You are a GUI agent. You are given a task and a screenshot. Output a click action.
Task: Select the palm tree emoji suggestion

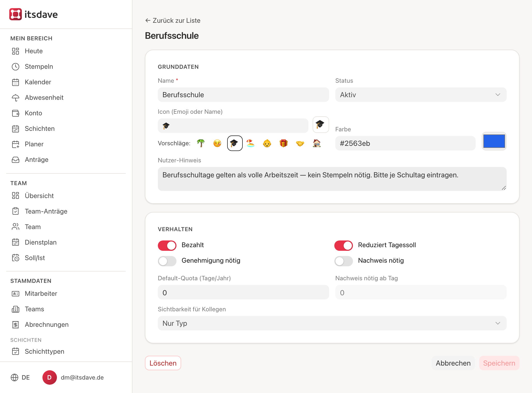(x=201, y=143)
